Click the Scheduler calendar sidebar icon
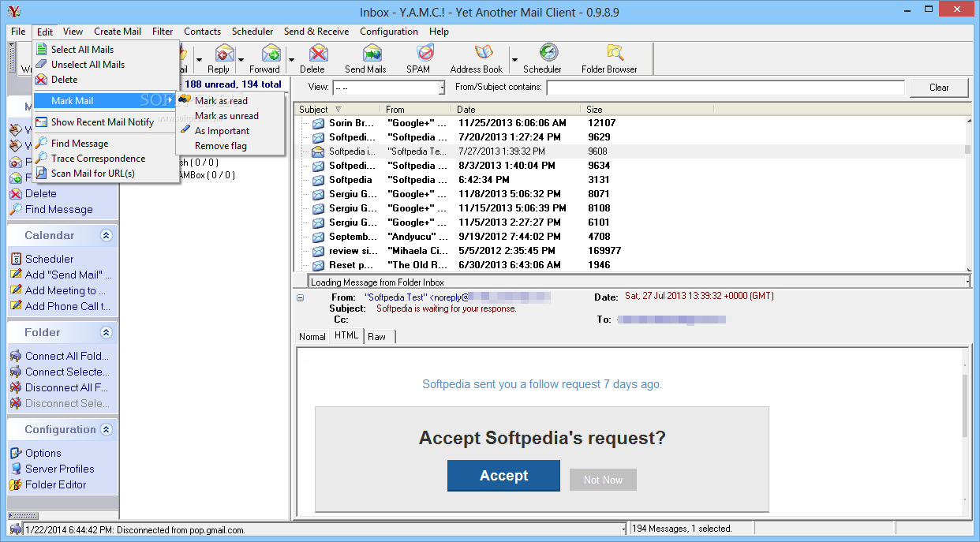The height and width of the screenshot is (542, 980). [x=16, y=259]
